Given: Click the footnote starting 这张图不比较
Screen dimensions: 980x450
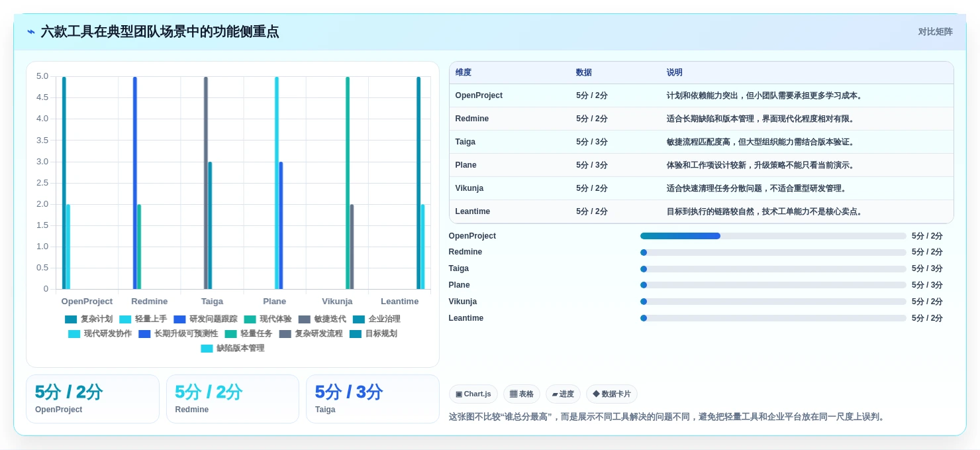Looking at the screenshot, I should click(x=667, y=417).
